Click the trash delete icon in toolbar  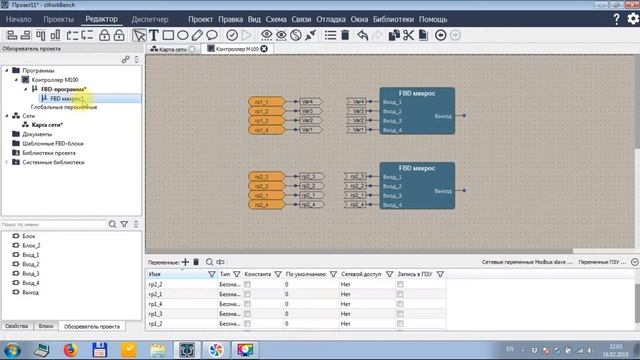(x=345, y=35)
